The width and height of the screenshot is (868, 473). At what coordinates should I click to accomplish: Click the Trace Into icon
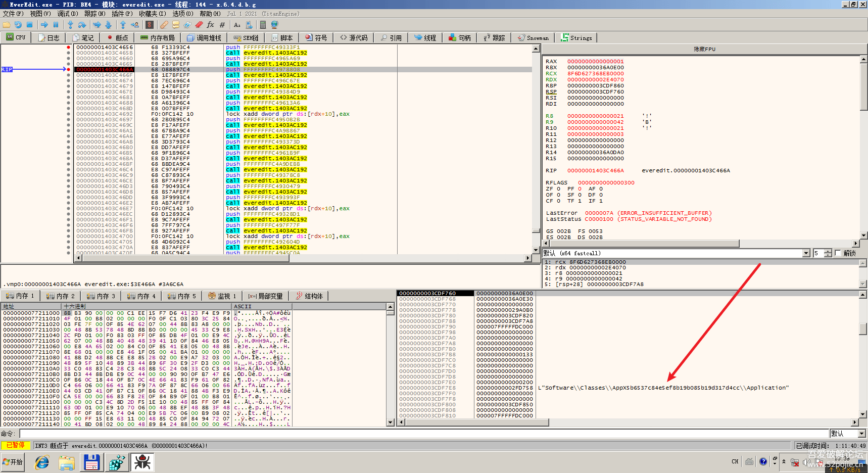click(97, 25)
